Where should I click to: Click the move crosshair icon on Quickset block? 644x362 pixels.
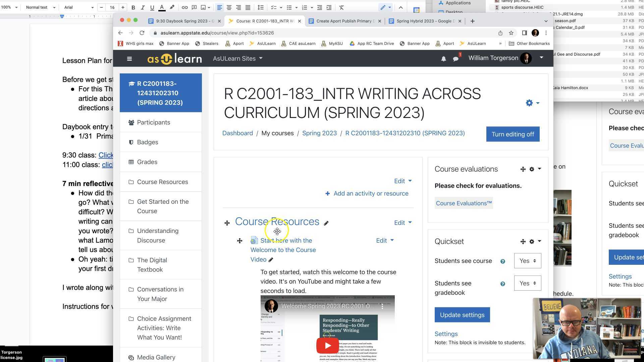[x=523, y=241]
